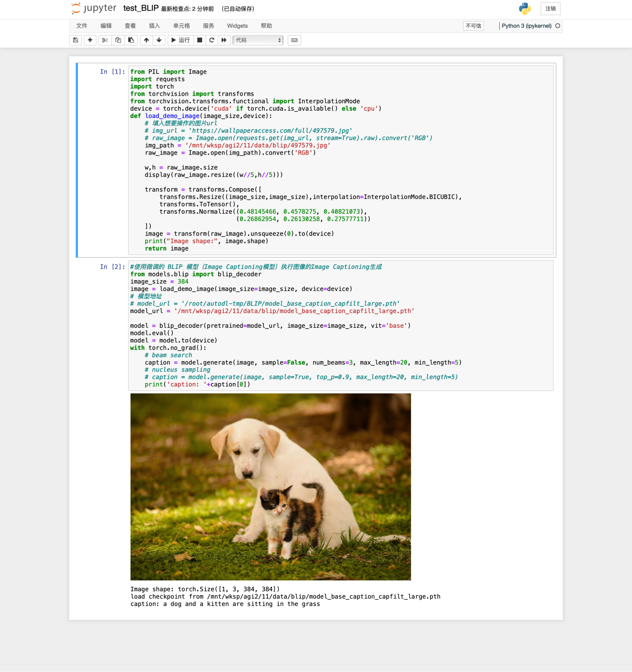Open the 帮助 menu

point(266,26)
